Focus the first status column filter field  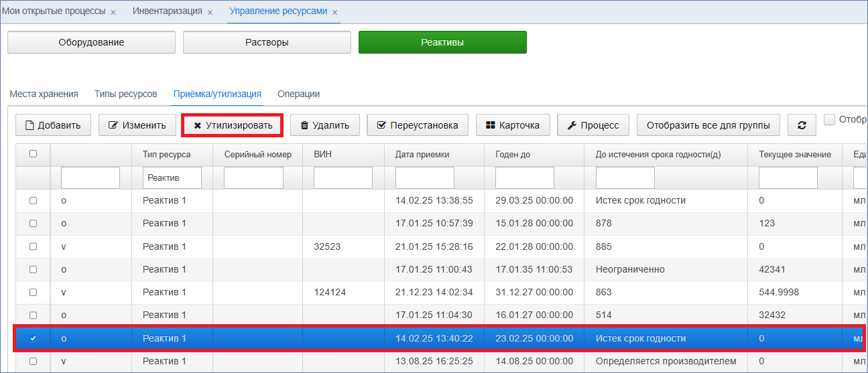(x=90, y=177)
